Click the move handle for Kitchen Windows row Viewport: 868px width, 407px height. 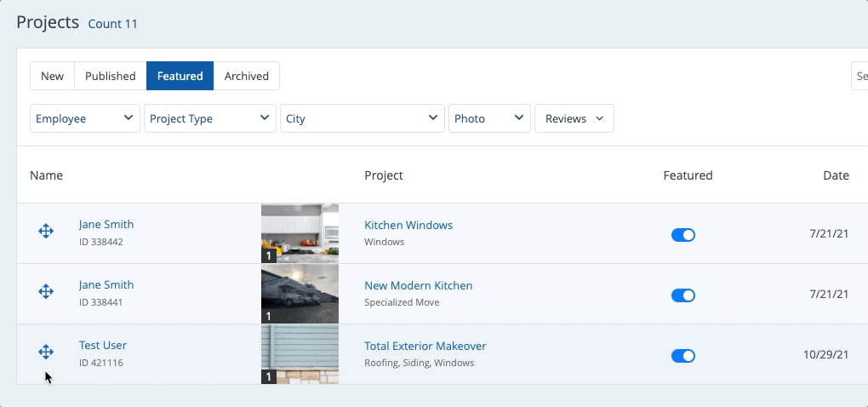46,232
